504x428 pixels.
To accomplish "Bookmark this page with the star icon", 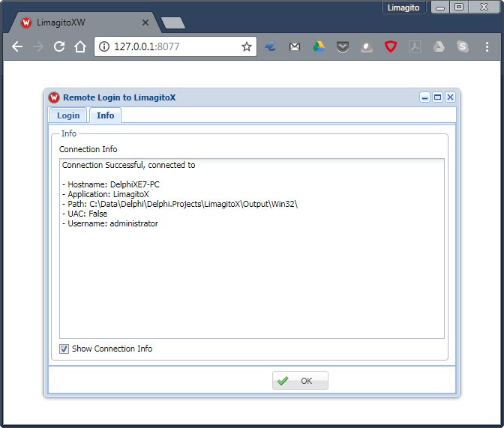I will 247,47.
